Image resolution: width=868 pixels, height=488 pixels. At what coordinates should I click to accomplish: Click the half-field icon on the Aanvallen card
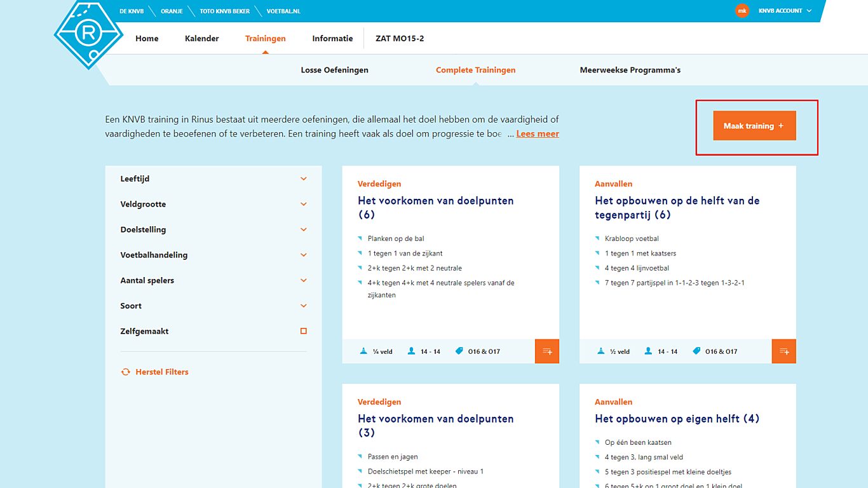point(600,350)
